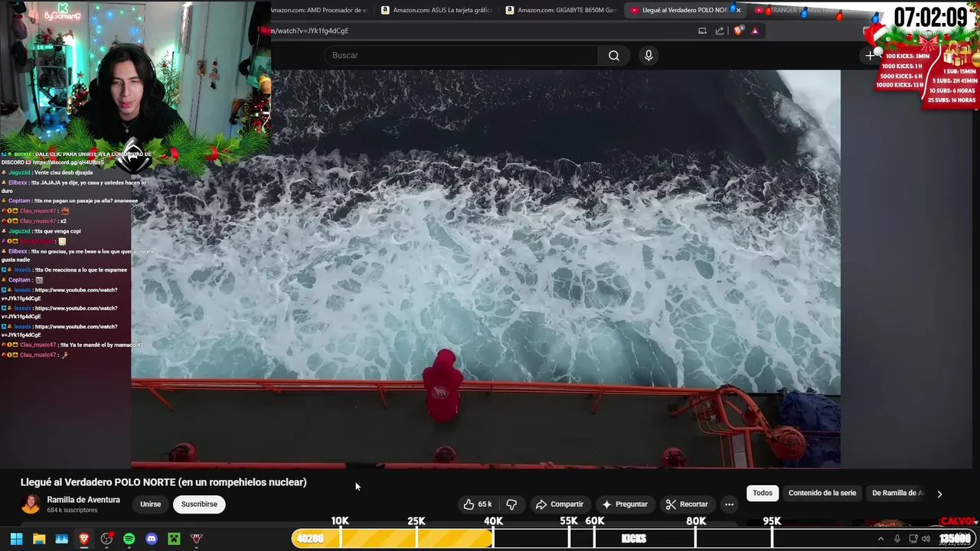This screenshot has width=980, height=551.
Task: Click the YouTube create plus icon
Action: (x=870, y=55)
